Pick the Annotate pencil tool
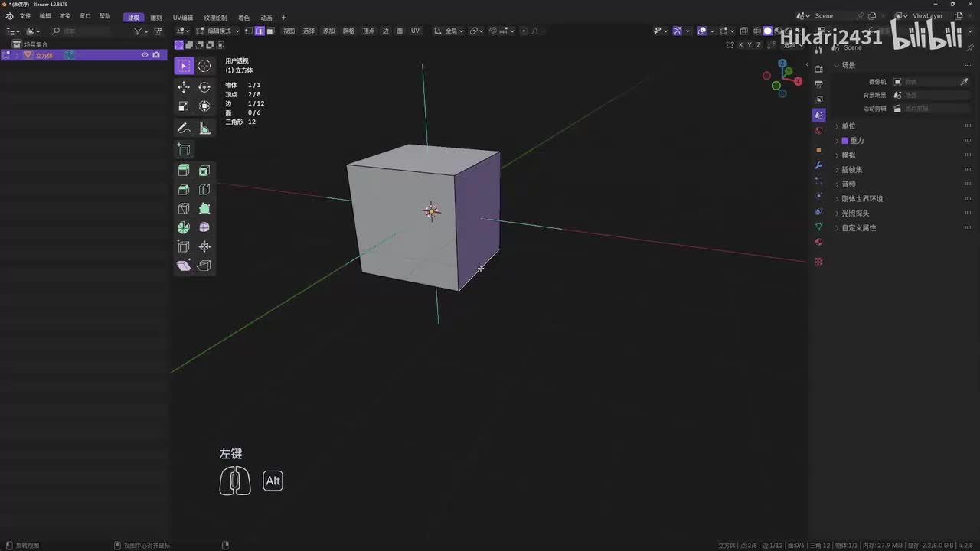Image resolution: width=980 pixels, height=551 pixels. (184, 128)
